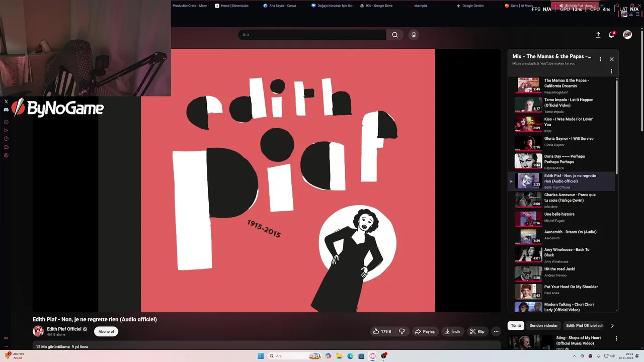
Task: Open browser settings gear in sidebar
Action: [x=6, y=155]
